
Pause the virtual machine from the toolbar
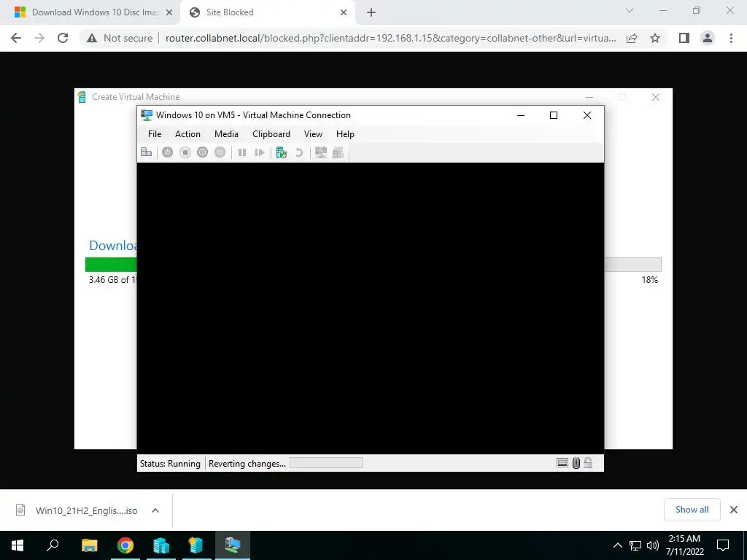point(242,152)
